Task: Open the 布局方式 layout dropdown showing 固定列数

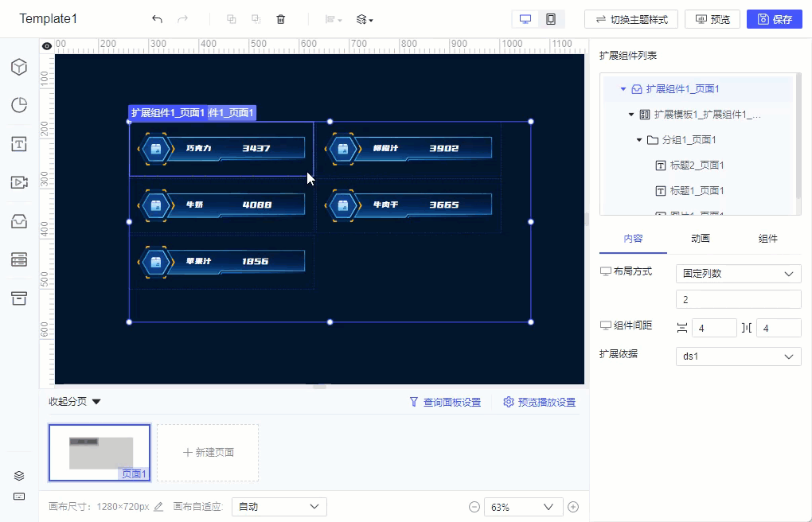Action: tap(738, 273)
